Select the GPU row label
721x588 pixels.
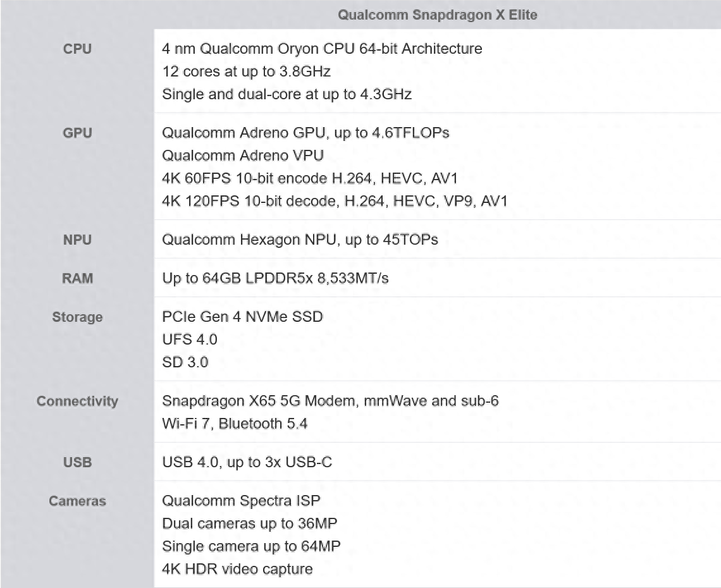point(77,133)
